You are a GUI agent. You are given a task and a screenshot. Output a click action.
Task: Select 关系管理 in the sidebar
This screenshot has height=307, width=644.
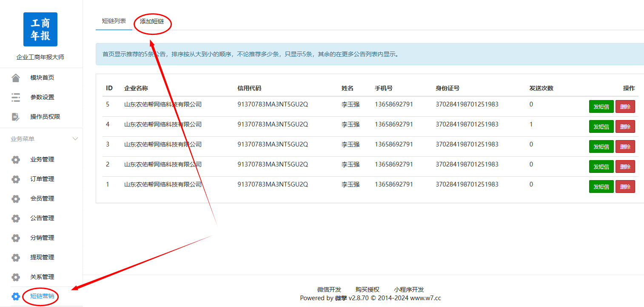coord(42,277)
